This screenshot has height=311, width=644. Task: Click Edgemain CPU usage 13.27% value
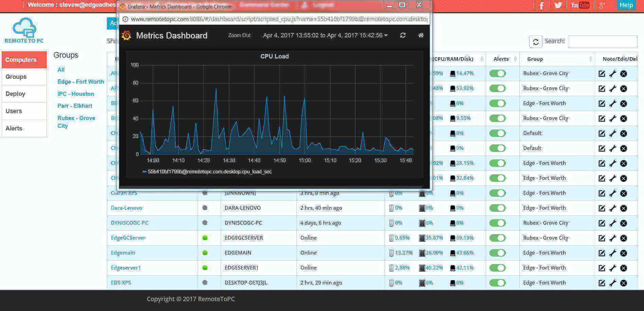[x=404, y=253]
